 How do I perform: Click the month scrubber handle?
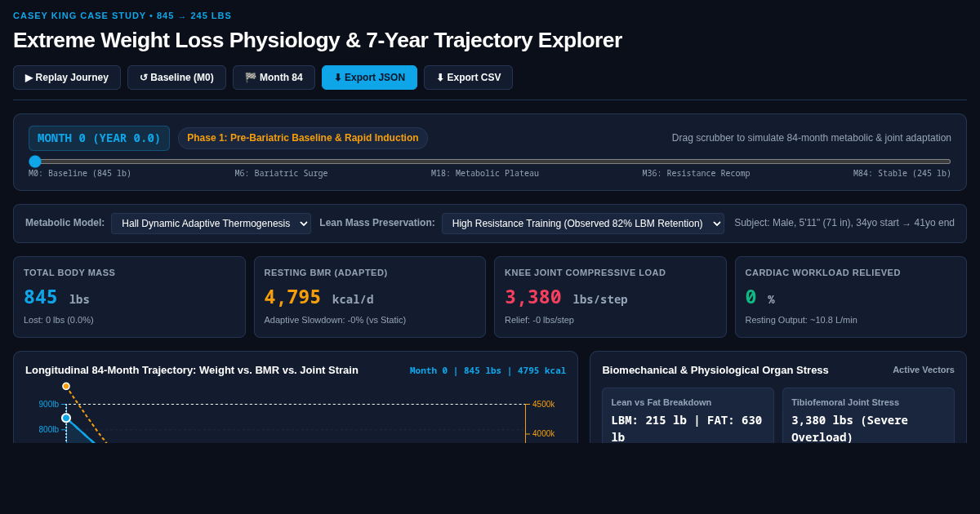[x=35, y=162]
